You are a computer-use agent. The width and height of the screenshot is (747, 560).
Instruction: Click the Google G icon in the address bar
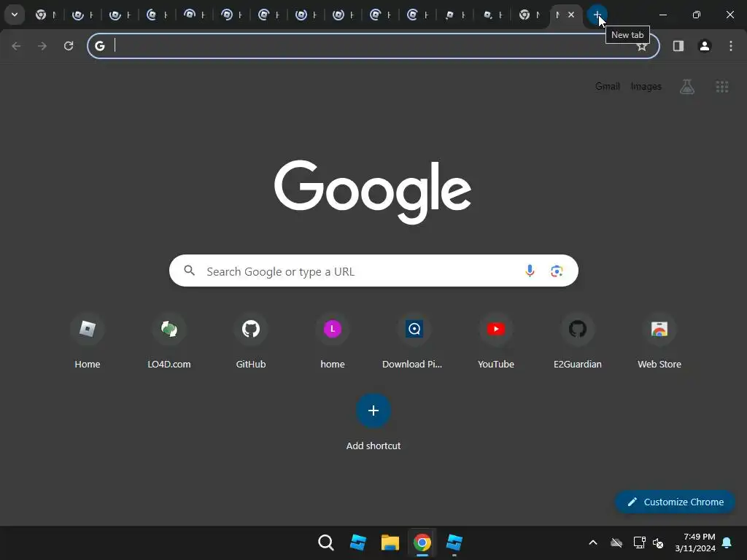(x=99, y=46)
